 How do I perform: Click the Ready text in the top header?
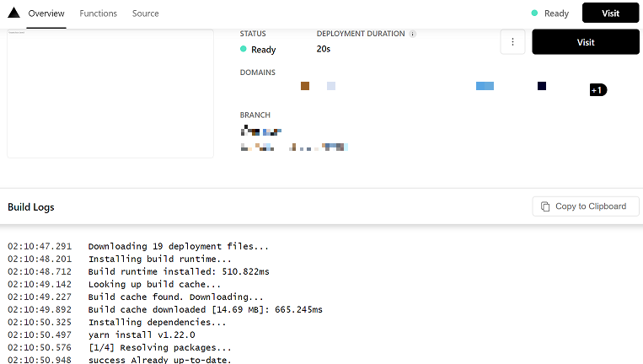coord(556,13)
